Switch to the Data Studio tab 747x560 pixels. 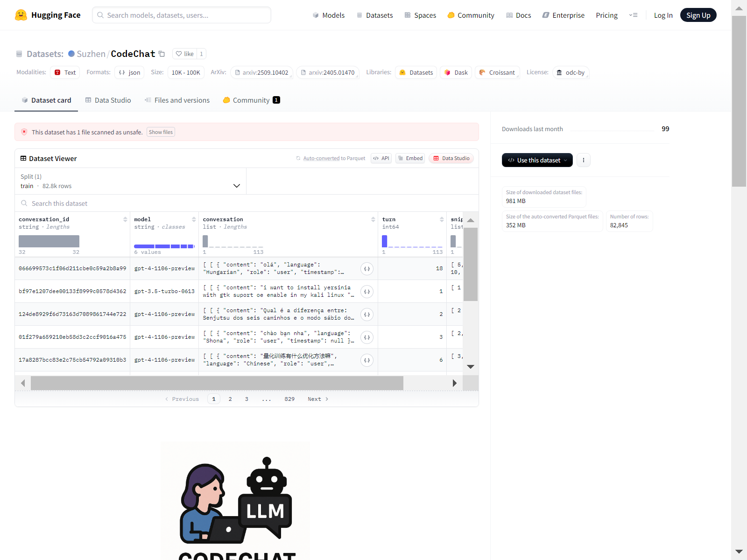coord(108,100)
